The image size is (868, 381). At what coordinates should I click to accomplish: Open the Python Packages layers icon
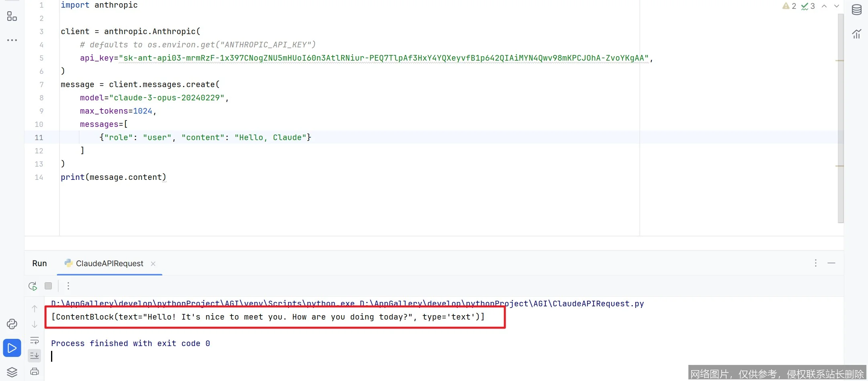(x=12, y=372)
